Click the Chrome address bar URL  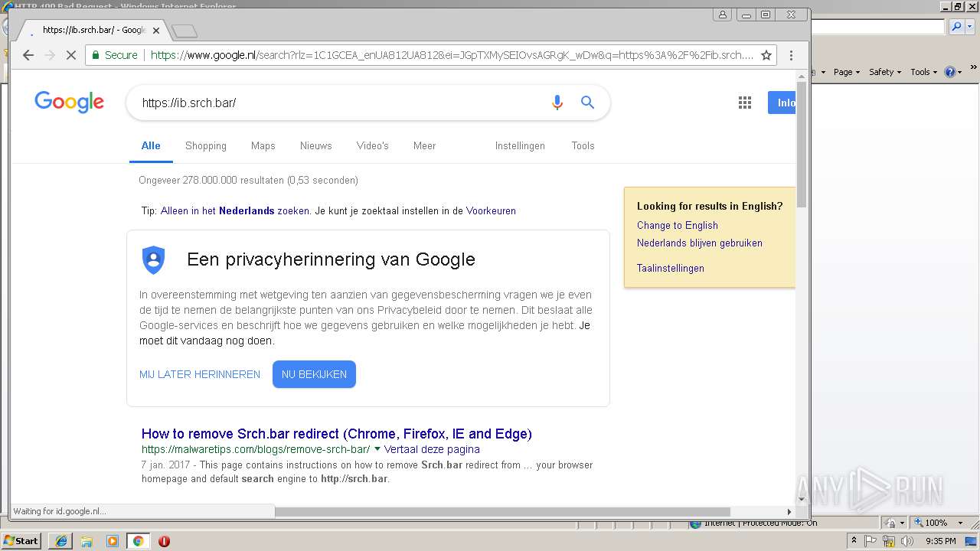452,55
